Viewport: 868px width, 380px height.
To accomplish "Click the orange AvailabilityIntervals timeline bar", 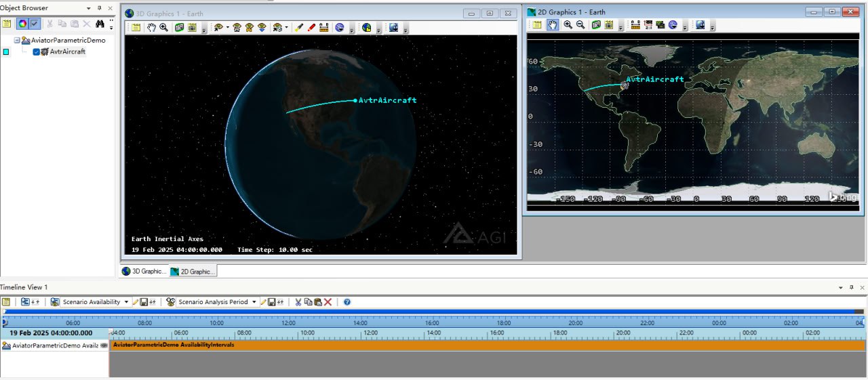I will (475, 345).
